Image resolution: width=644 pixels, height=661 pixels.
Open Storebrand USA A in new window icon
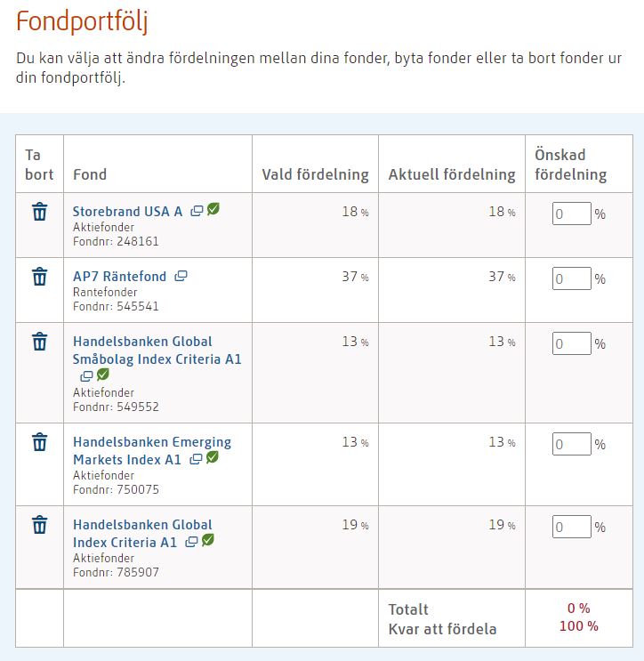point(197,211)
